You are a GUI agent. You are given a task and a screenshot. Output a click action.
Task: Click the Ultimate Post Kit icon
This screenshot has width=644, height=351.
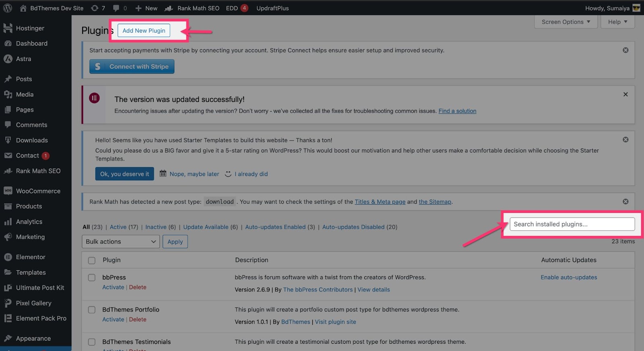8,287
